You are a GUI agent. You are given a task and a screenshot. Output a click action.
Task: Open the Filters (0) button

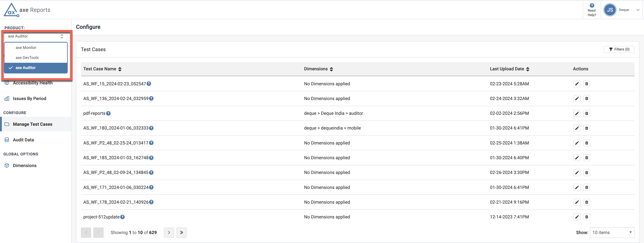[x=619, y=49]
